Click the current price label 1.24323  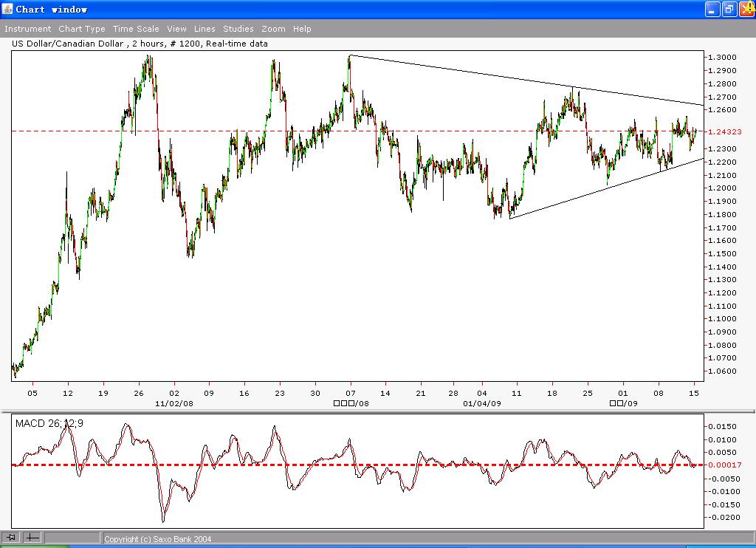pyautogui.click(x=725, y=131)
